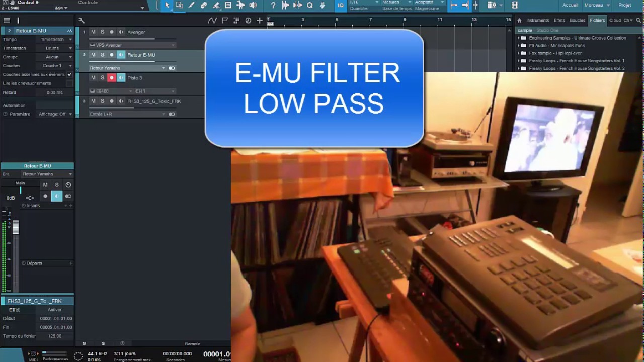The width and height of the screenshot is (644, 362).
Task: Open channel editor icon in mixer strip
Action: tap(68, 185)
